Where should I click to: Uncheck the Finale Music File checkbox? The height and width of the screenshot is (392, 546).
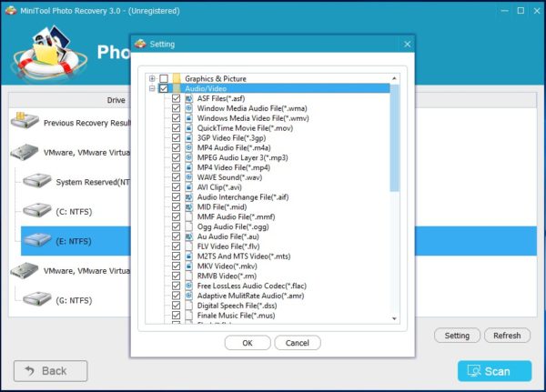coord(177,316)
